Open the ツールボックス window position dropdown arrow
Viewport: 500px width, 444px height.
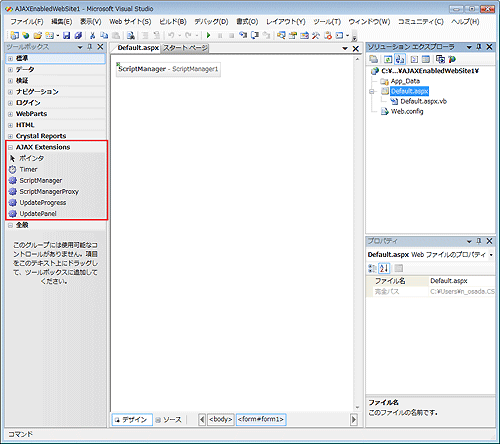(80, 47)
